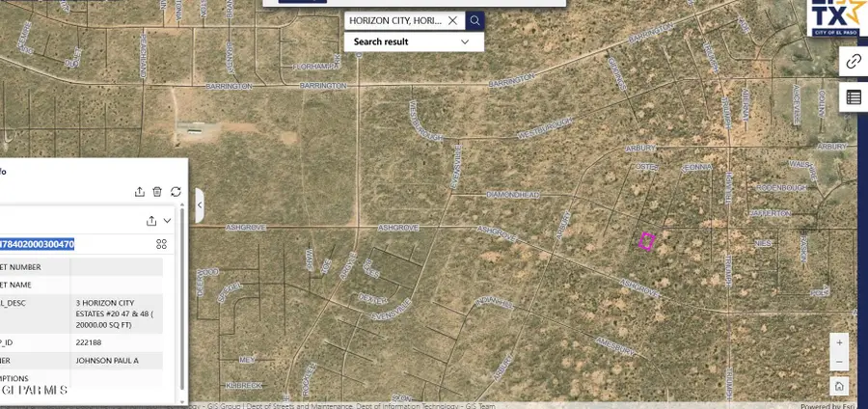Collapse the left info panel
868x409 pixels.
[x=200, y=205]
